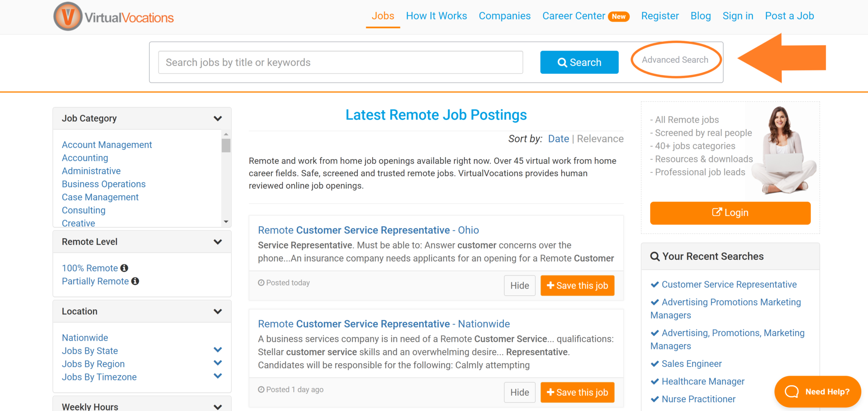Open the Need Help chat bubble
Viewport: 868px width, 411px height.
point(817,392)
